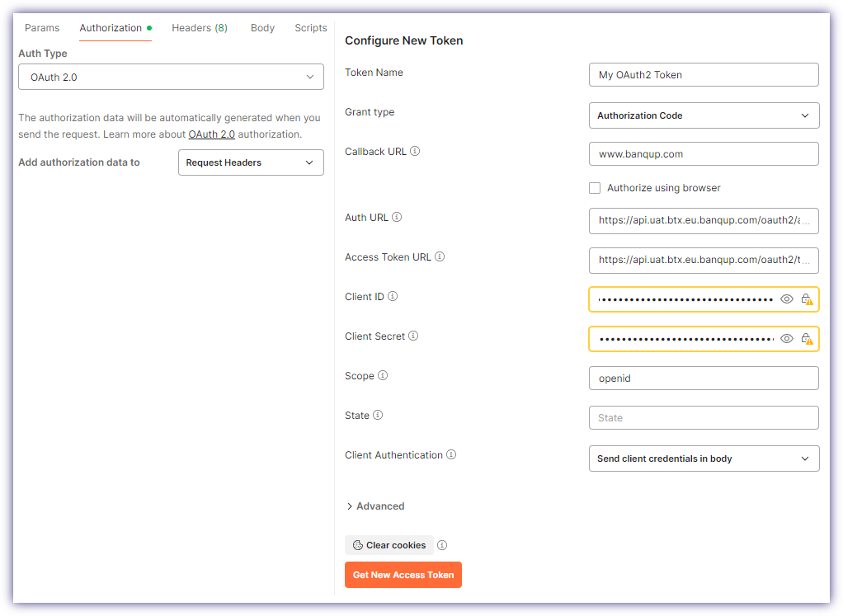Open the Scope info tooltip
843x616 pixels.
point(384,375)
